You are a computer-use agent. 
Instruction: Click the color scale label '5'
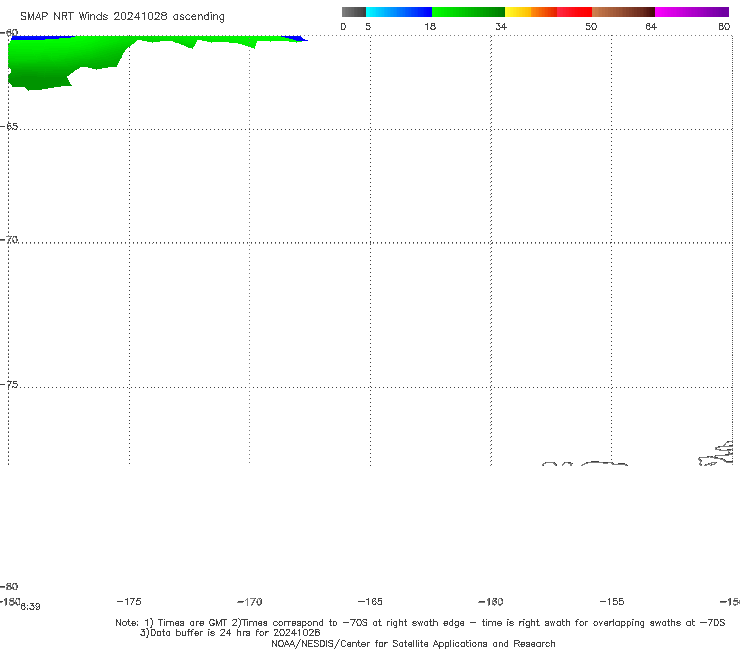click(368, 26)
